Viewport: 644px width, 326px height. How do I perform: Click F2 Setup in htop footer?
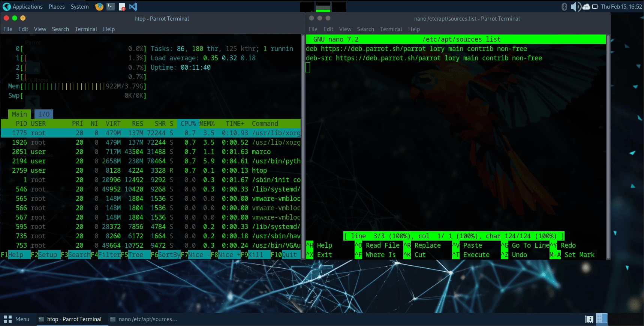pyautogui.click(x=46, y=255)
